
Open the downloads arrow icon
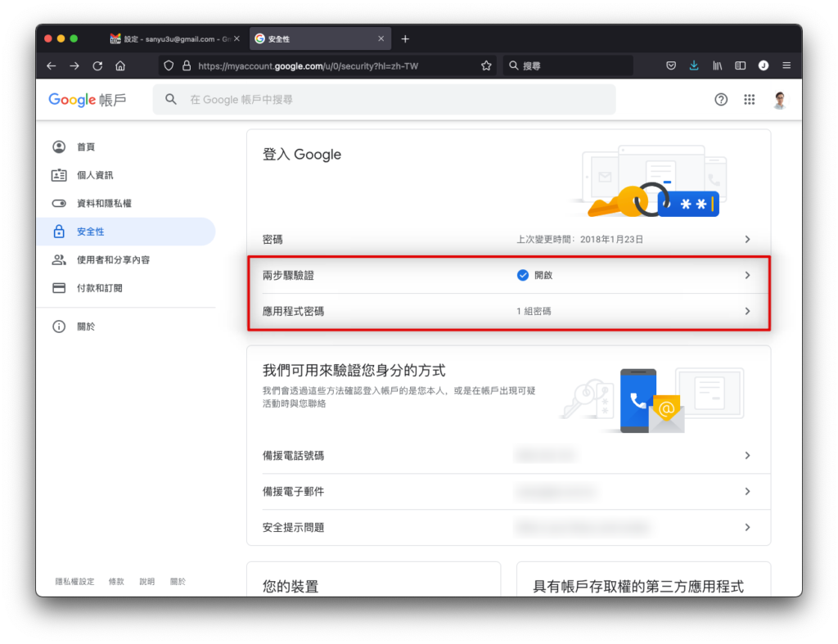point(694,65)
